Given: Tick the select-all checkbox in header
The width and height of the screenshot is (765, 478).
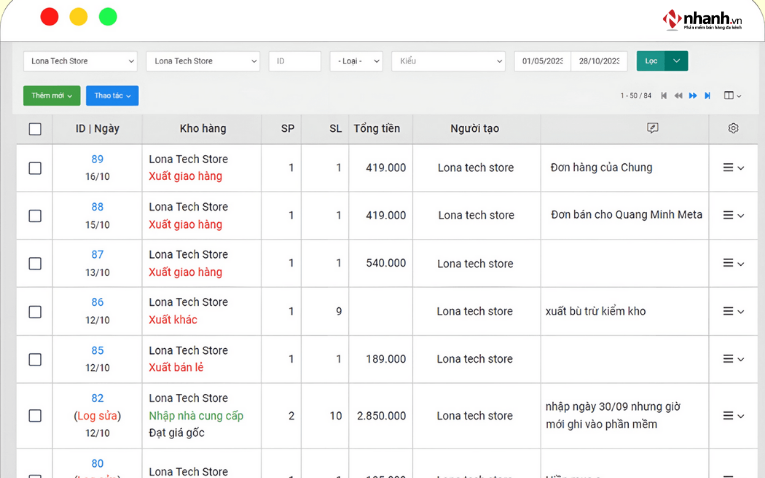Looking at the screenshot, I should [x=35, y=129].
